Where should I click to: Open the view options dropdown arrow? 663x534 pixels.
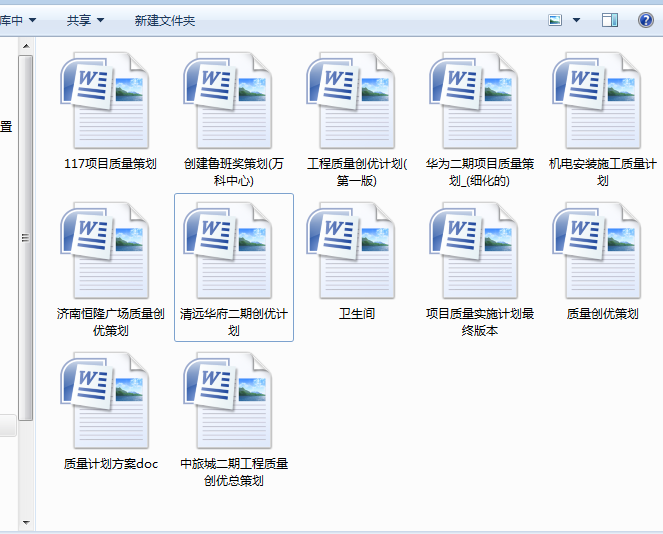click(576, 20)
